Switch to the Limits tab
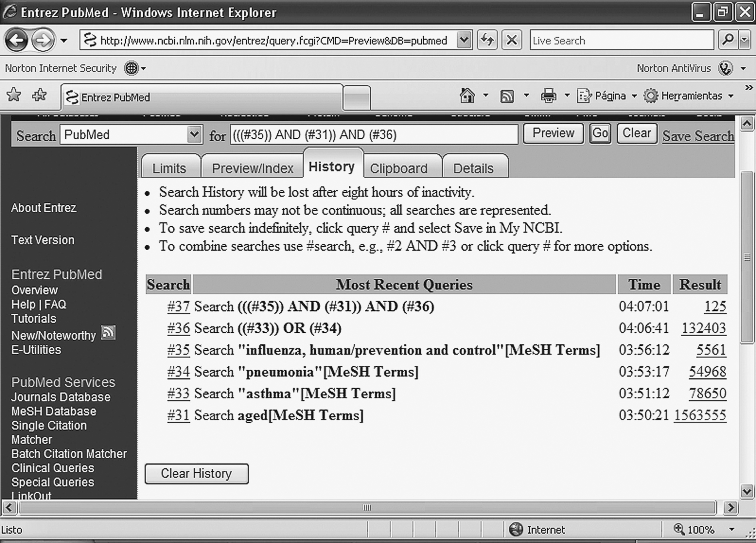 (169, 168)
